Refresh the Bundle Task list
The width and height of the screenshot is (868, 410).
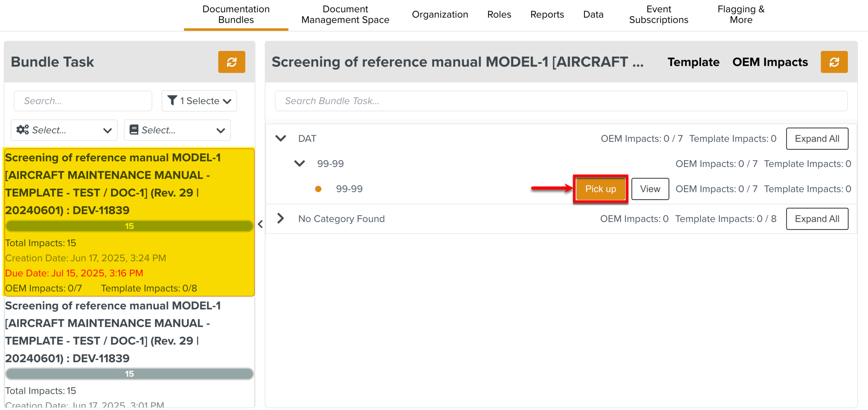click(232, 62)
